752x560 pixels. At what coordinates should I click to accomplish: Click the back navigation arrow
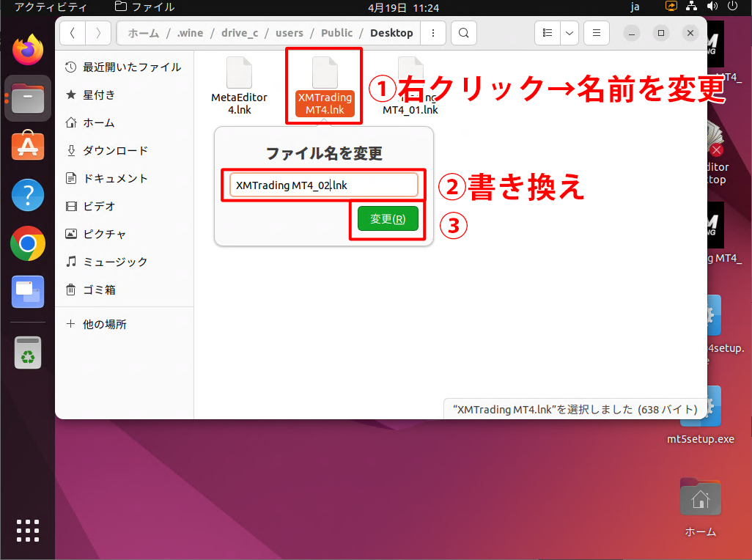pyautogui.click(x=73, y=33)
